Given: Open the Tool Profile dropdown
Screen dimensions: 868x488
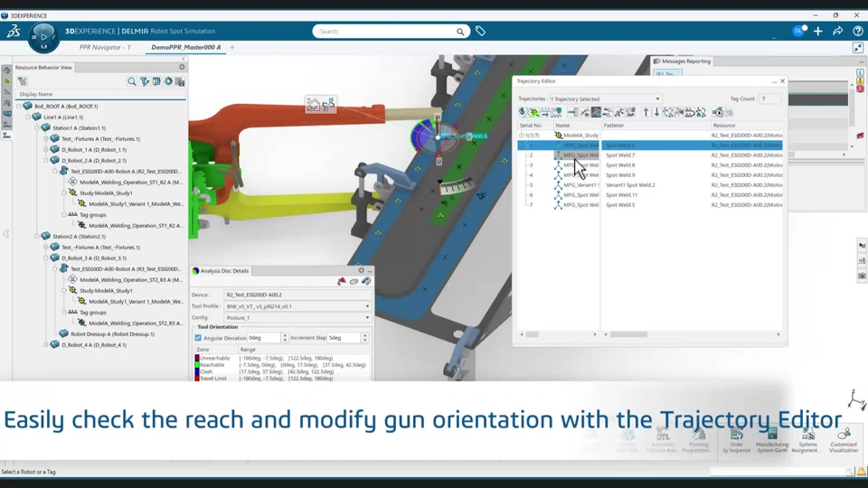Looking at the screenshot, I should pos(297,306).
